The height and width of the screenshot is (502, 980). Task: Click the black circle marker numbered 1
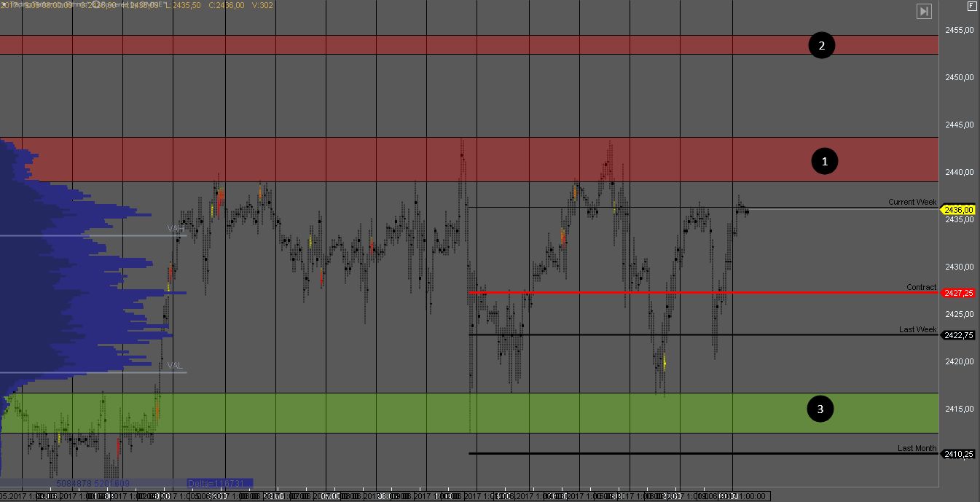(825, 161)
